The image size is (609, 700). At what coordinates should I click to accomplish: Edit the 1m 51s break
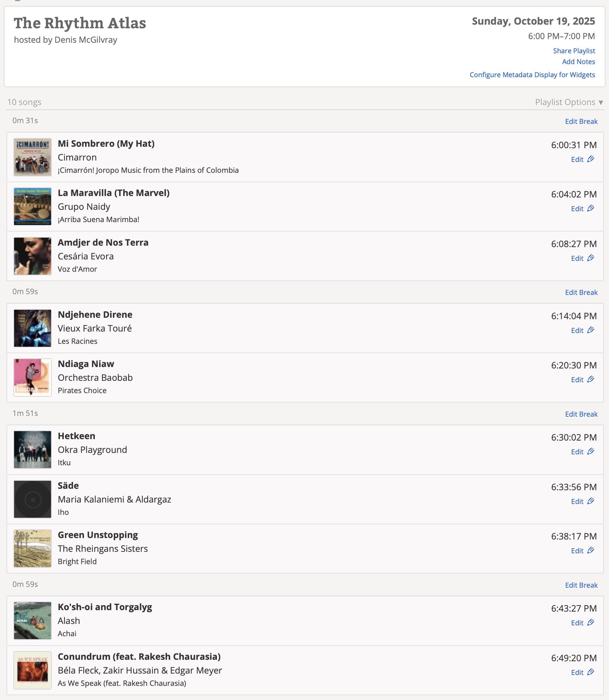coord(581,414)
